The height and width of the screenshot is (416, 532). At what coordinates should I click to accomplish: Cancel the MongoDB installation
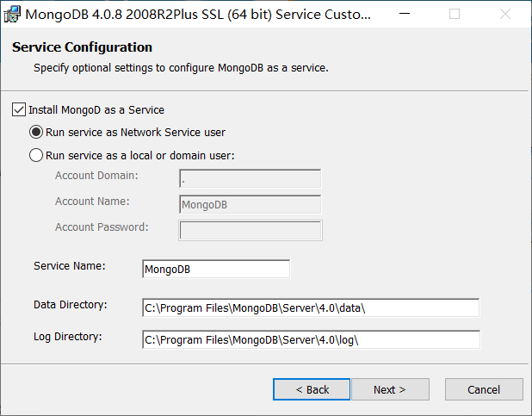(484, 389)
